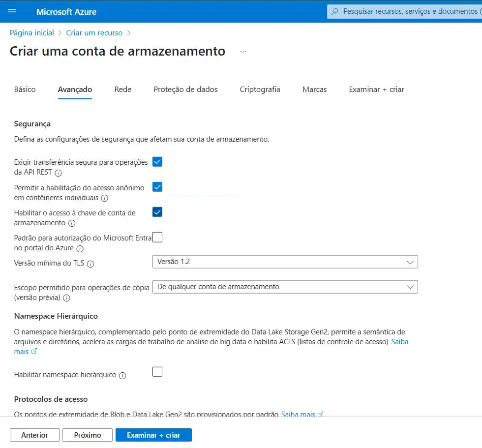The height and width of the screenshot is (448, 482).
Task: Click the blue Examinar + criar button
Action: click(153, 435)
